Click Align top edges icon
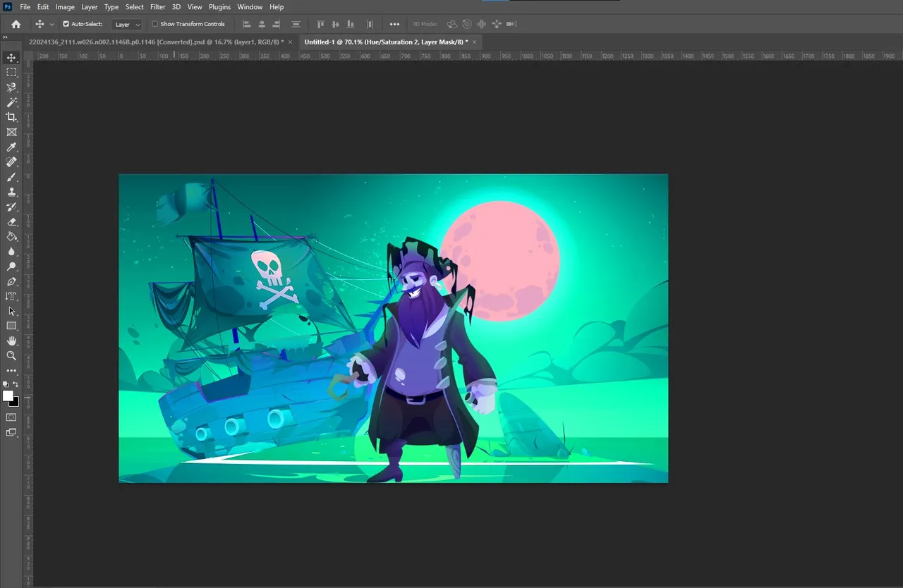This screenshot has width=903, height=588. click(x=320, y=24)
